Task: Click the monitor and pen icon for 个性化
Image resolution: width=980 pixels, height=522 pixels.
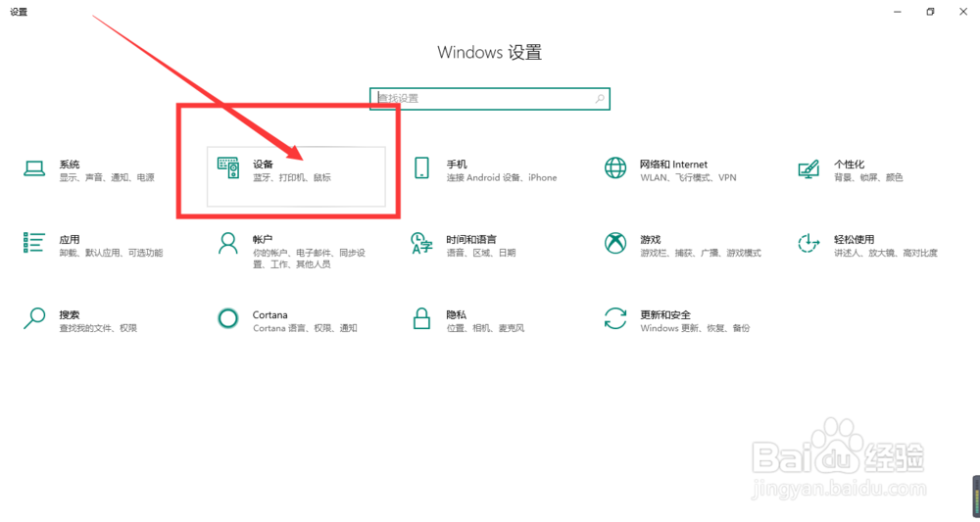Action: pyautogui.click(x=808, y=168)
